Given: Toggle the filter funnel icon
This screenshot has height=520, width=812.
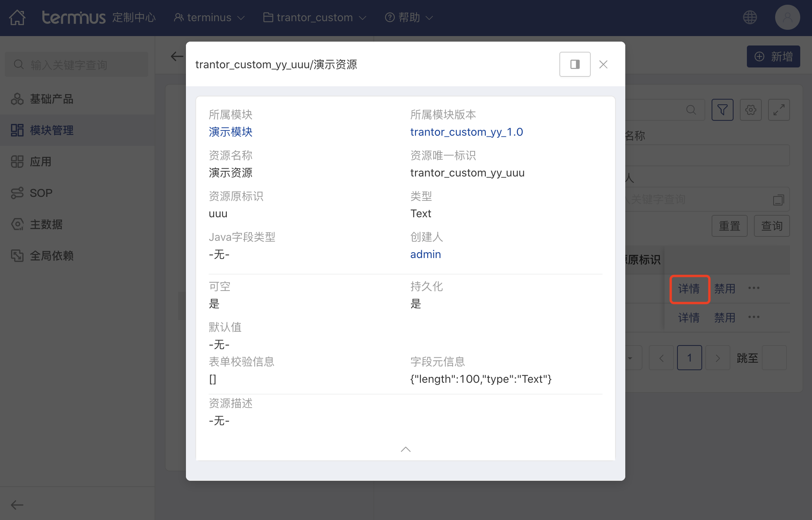Looking at the screenshot, I should click(x=722, y=110).
